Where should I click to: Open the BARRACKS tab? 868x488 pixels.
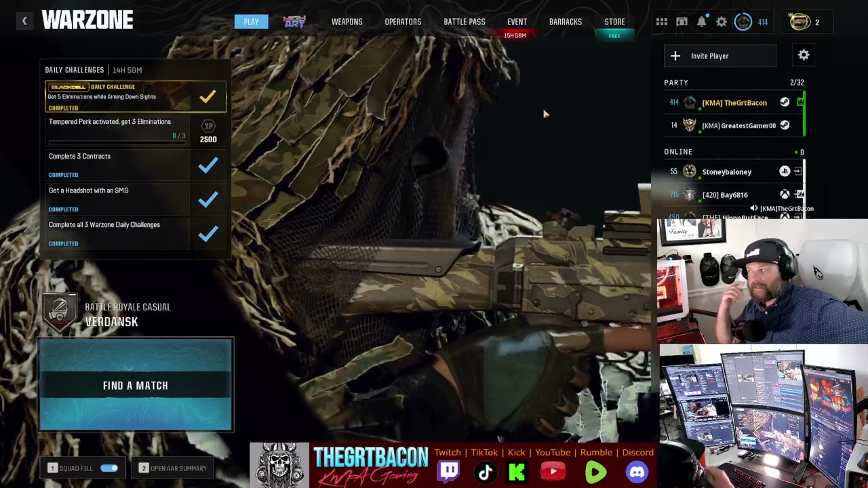click(566, 22)
